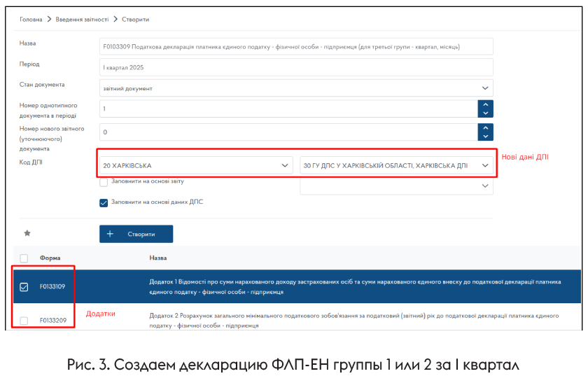Click the Створити button with plus icon
Image resolution: width=588 pixels, height=383 pixels.
pyautogui.click(x=136, y=234)
